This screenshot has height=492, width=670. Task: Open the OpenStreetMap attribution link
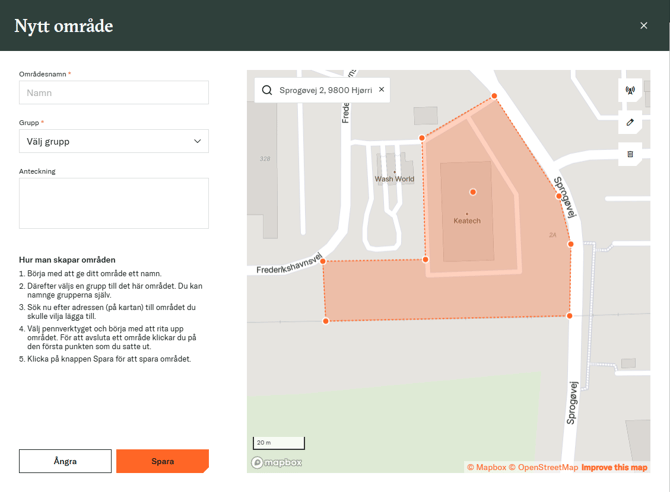point(543,467)
